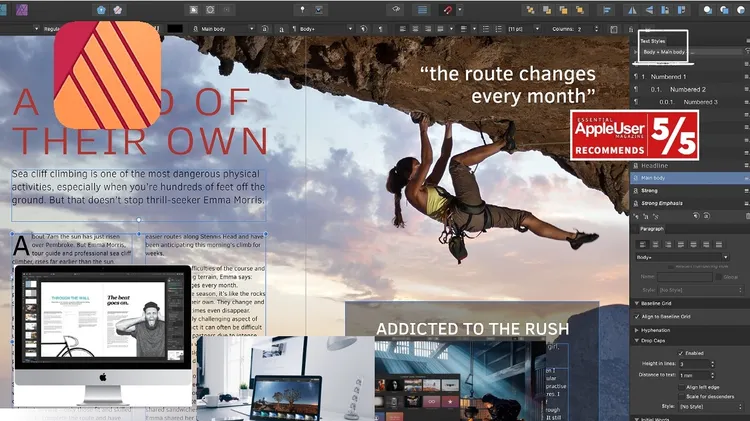750x421 pixels.
Task: Enable the Align left edge checkbox
Action: click(x=682, y=387)
